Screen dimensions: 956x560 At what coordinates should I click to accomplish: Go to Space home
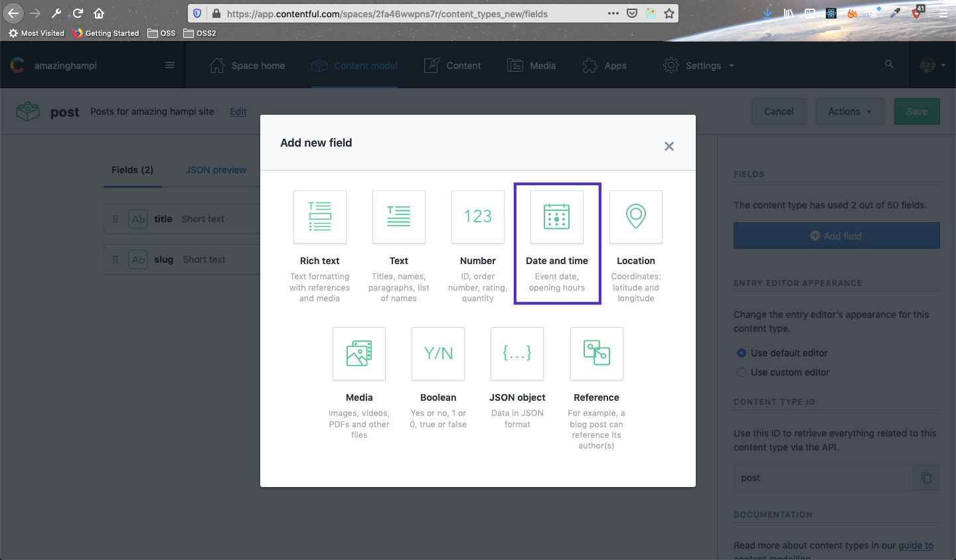point(247,65)
